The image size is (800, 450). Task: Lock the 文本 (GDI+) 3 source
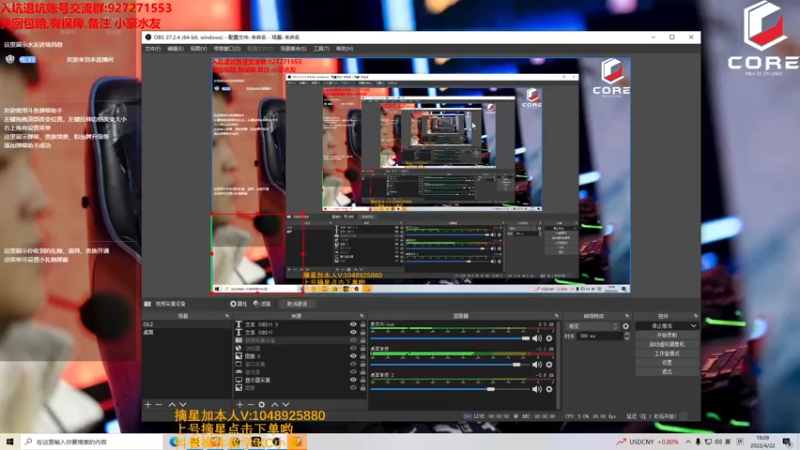pyautogui.click(x=363, y=324)
